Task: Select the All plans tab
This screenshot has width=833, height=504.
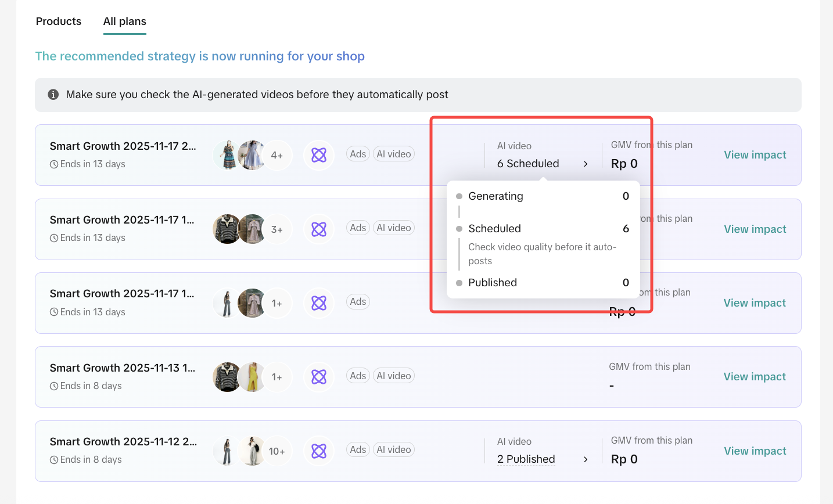Action: [x=124, y=21]
